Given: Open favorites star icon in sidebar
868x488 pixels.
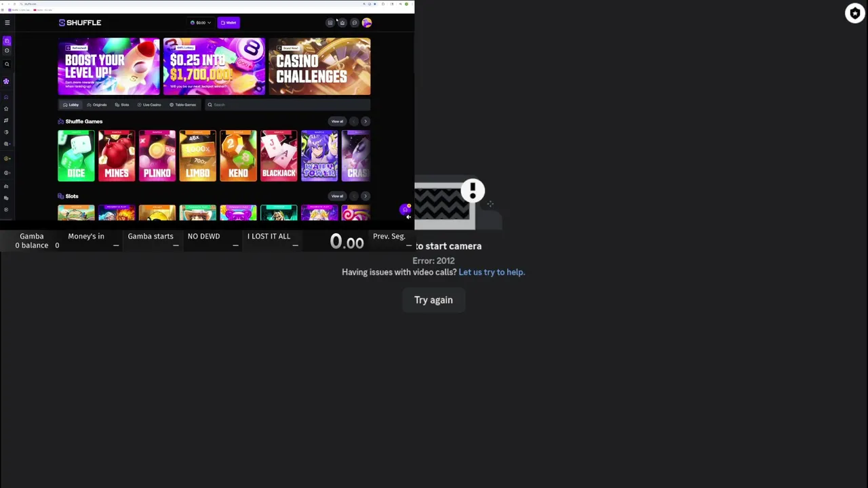Looking at the screenshot, I should (x=6, y=108).
